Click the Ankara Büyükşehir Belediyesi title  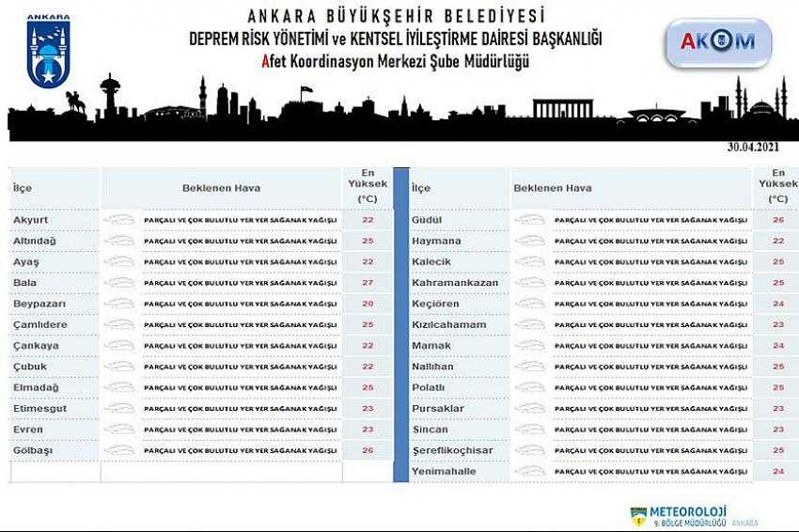(395, 16)
